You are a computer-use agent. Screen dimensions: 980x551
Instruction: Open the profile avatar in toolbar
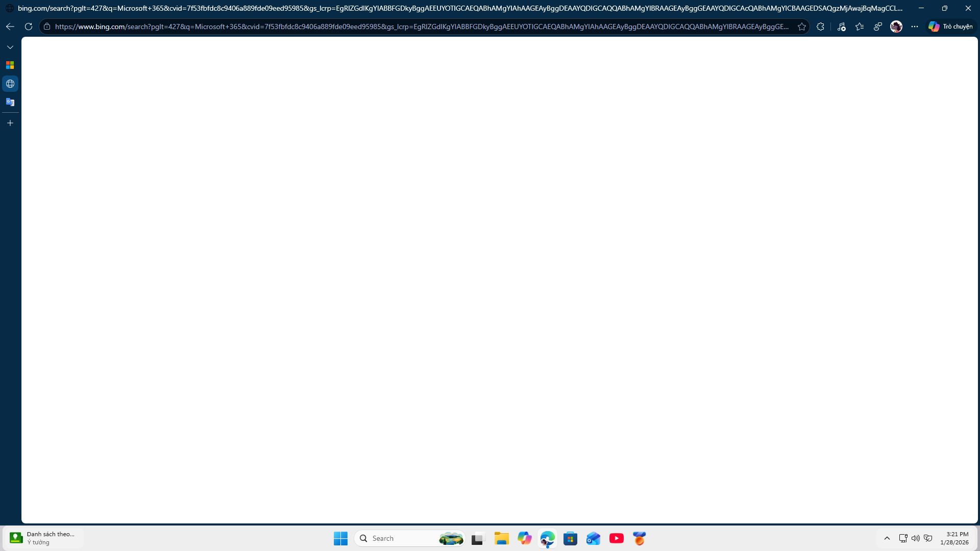point(896,27)
